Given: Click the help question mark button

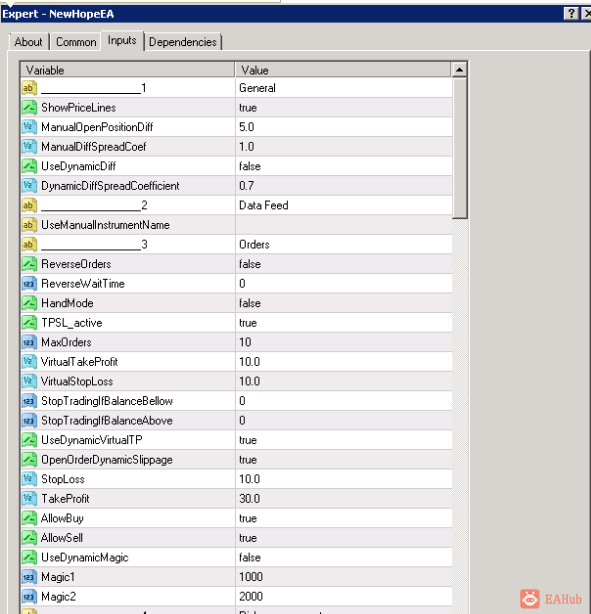Looking at the screenshot, I should (x=571, y=14).
